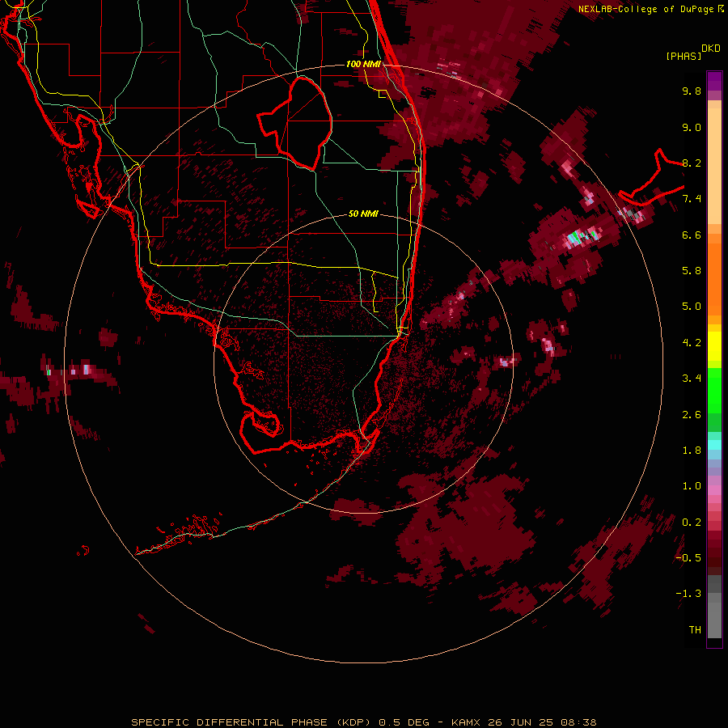This screenshot has width=728, height=728.
Task: Click the 9.0 value on color scale
Action: pos(692,127)
